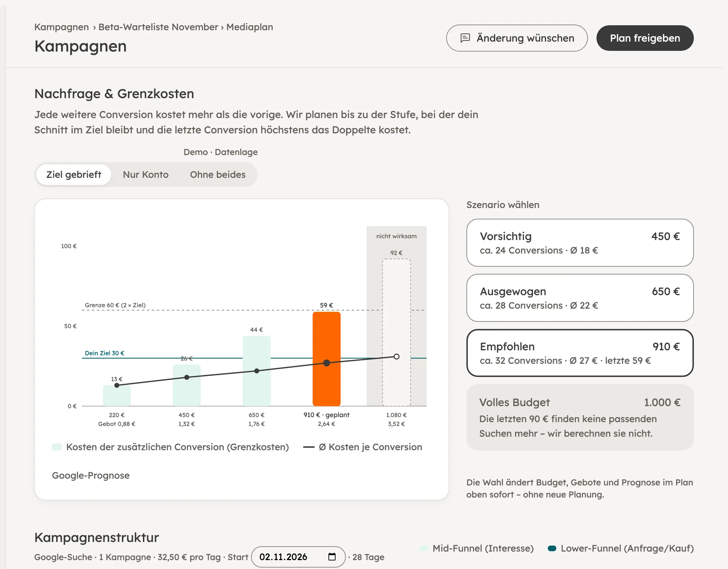Click the start date field 02.11.2026
The height and width of the screenshot is (569, 728).
(x=298, y=557)
